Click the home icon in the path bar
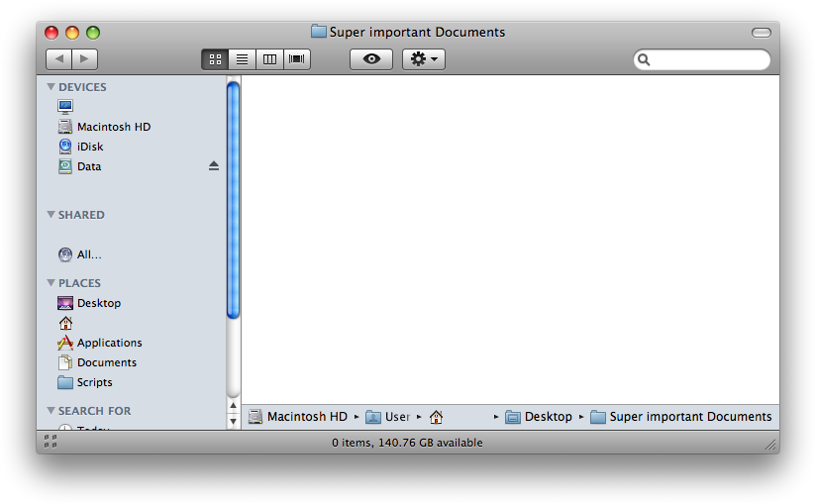The image size is (815, 504). point(436,417)
